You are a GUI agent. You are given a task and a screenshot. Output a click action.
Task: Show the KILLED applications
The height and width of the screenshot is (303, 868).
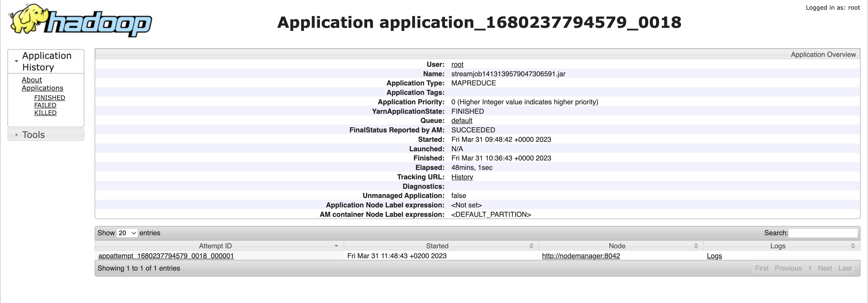(45, 113)
